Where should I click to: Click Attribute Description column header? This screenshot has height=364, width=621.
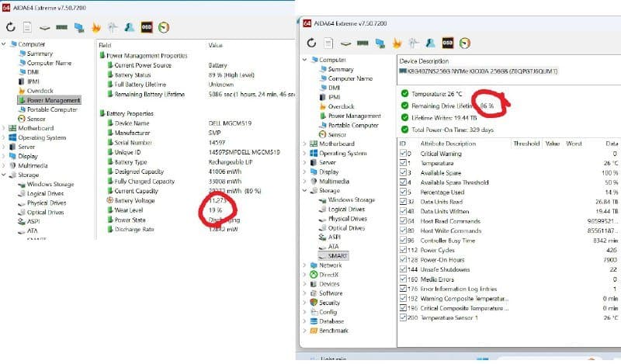[x=448, y=144]
